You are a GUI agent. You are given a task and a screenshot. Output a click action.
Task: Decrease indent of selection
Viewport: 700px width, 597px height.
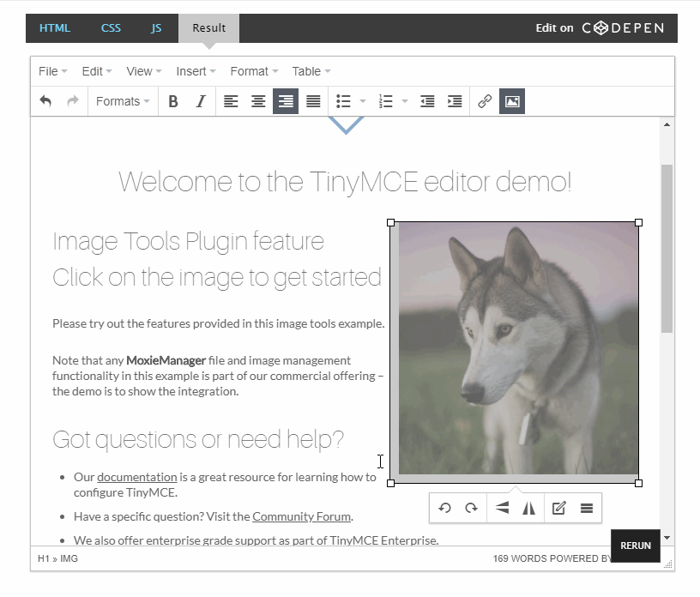[427, 101]
